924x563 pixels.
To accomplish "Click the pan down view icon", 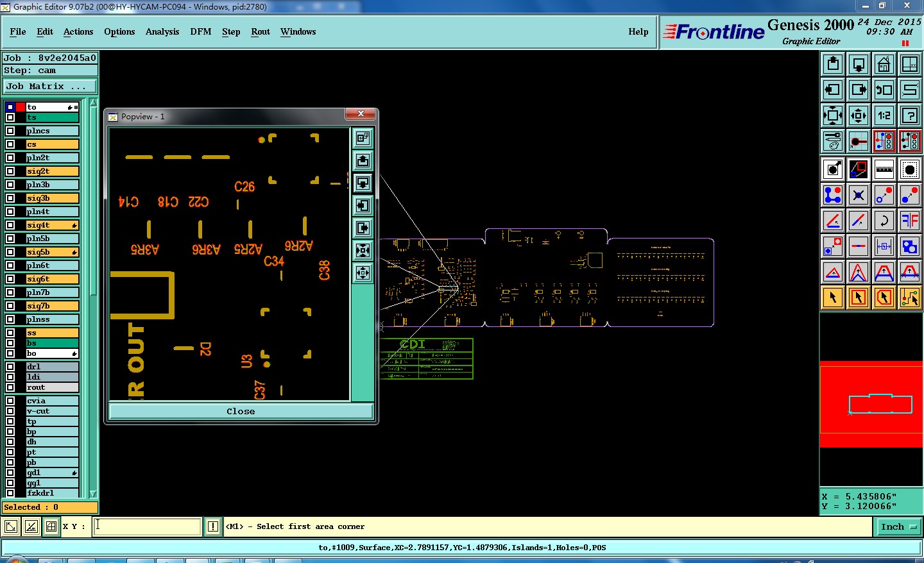I will [x=859, y=64].
